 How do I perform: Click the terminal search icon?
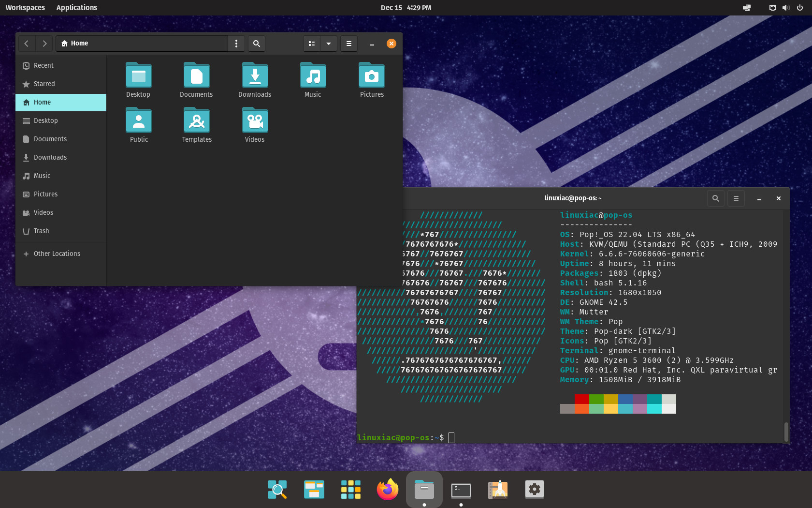[x=716, y=198]
